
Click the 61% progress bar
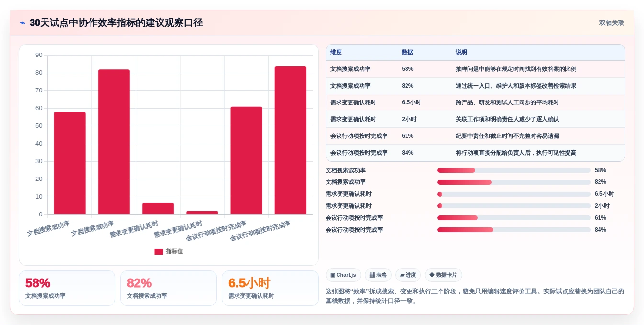tap(514, 218)
